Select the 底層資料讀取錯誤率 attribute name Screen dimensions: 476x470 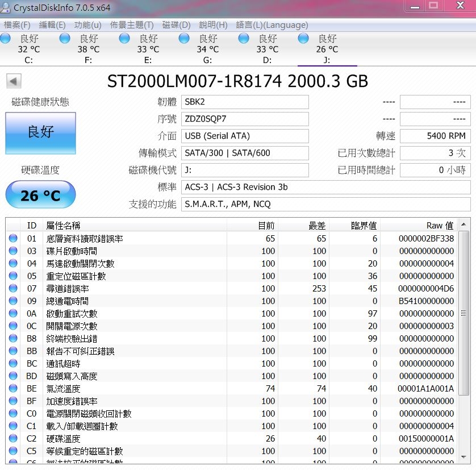pyautogui.click(x=85, y=239)
